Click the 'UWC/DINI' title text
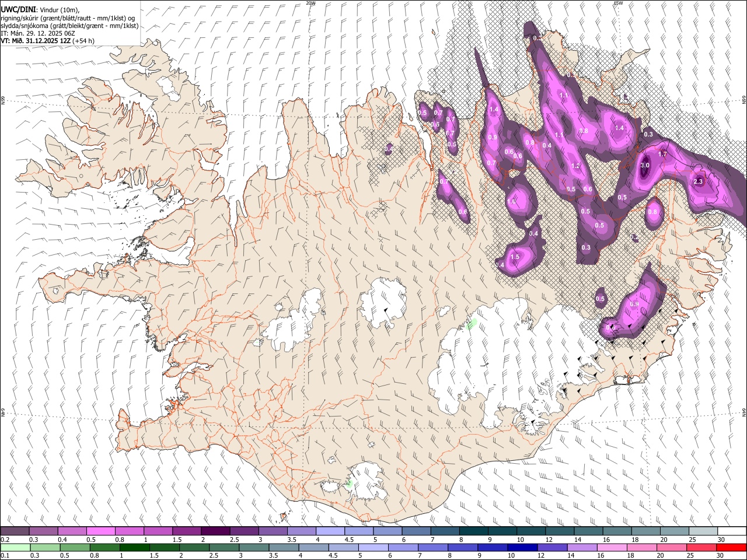 [17, 10]
